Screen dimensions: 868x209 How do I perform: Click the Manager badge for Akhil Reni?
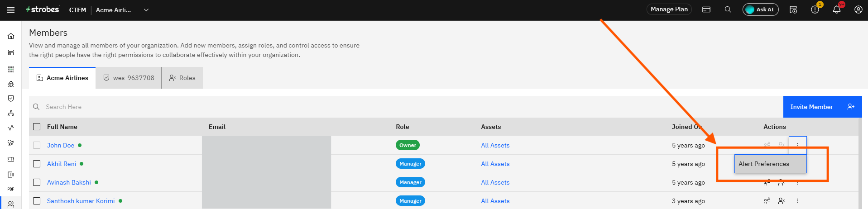click(410, 164)
